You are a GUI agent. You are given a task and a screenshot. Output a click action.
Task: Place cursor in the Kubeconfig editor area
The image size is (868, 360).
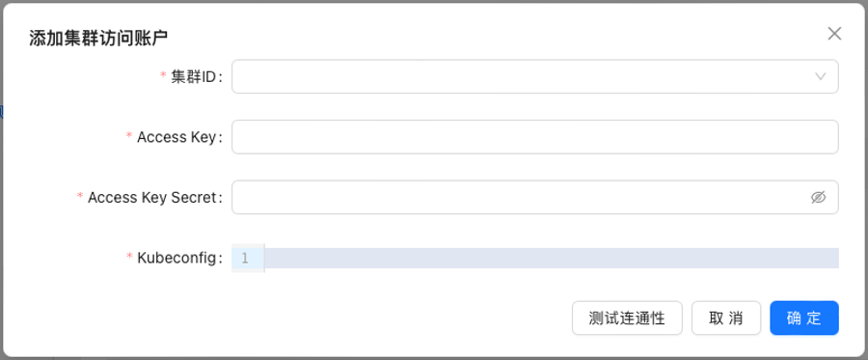tap(552, 258)
